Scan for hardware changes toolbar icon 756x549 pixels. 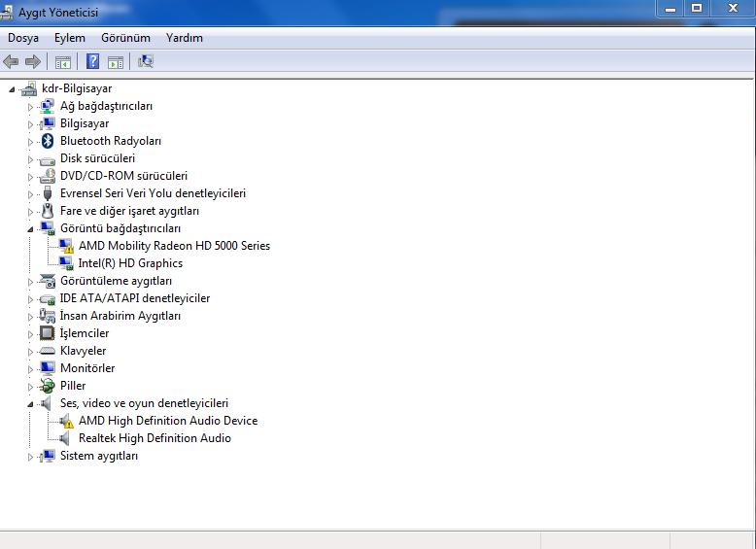(x=146, y=61)
